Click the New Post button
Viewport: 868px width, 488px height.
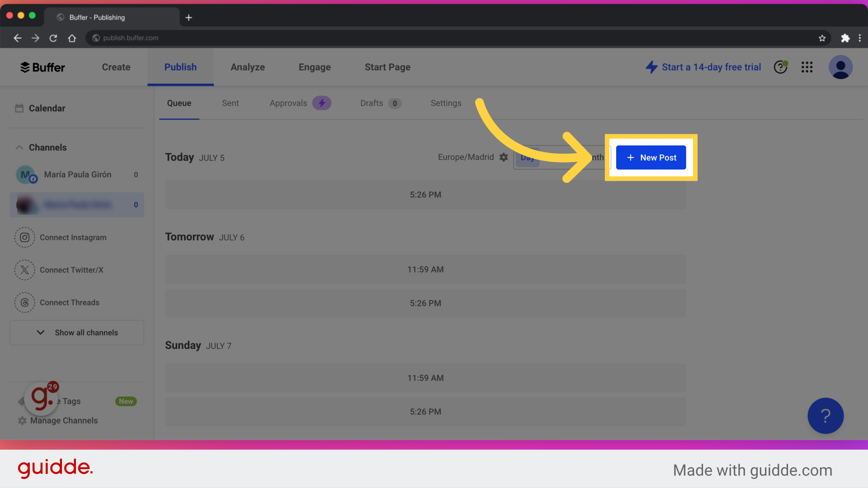click(651, 157)
